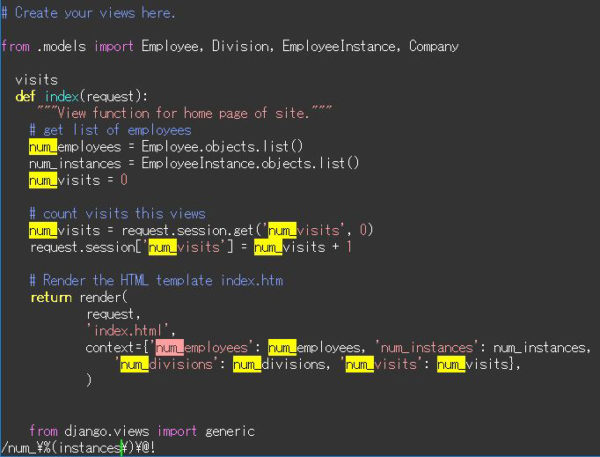Click 'Company' in the models import line
The width and height of the screenshot is (600, 457).
click(x=434, y=46)
